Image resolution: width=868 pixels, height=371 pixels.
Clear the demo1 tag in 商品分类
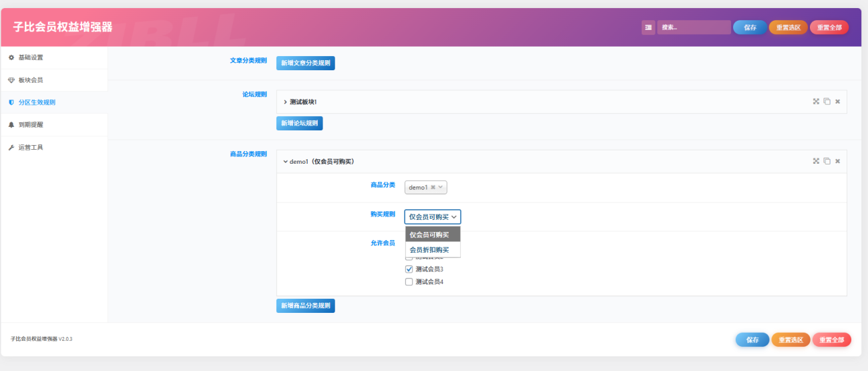[433, 188]
